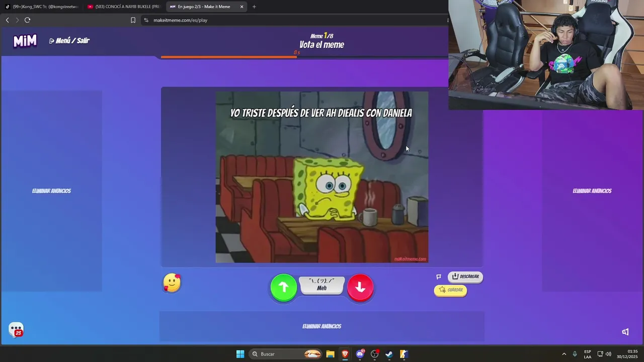Save the meme with Guardar
644x362 pixels.
(x=450, y=290)
